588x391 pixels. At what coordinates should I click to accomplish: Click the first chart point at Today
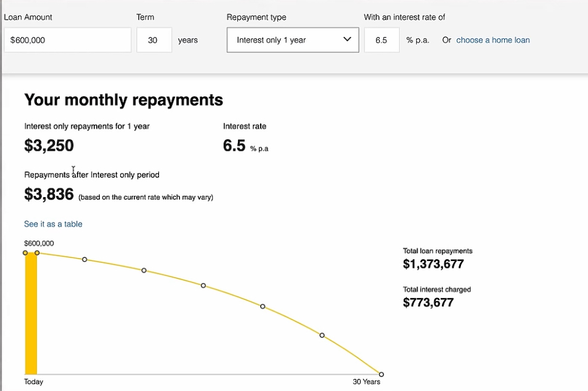click(25, 253)
